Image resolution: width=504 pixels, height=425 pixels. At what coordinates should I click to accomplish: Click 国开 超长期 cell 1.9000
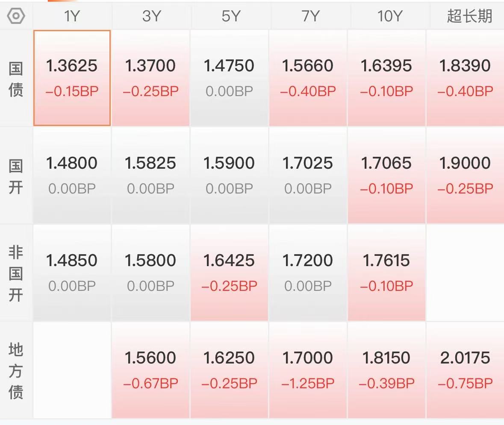465,175
